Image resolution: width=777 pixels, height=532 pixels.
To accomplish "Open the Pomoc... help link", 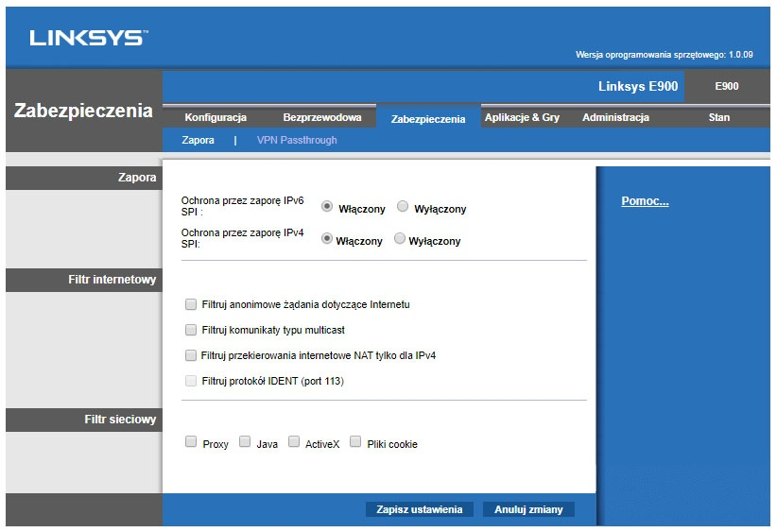I will [645, 201].
